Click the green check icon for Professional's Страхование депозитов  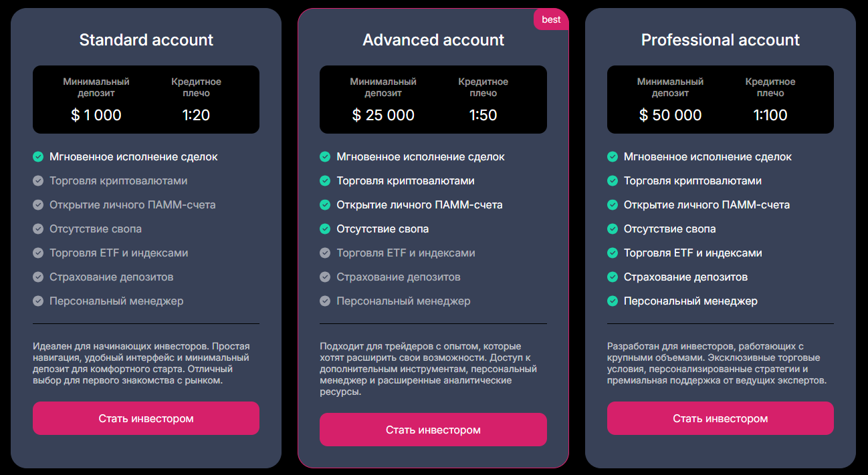pos(613,277)
